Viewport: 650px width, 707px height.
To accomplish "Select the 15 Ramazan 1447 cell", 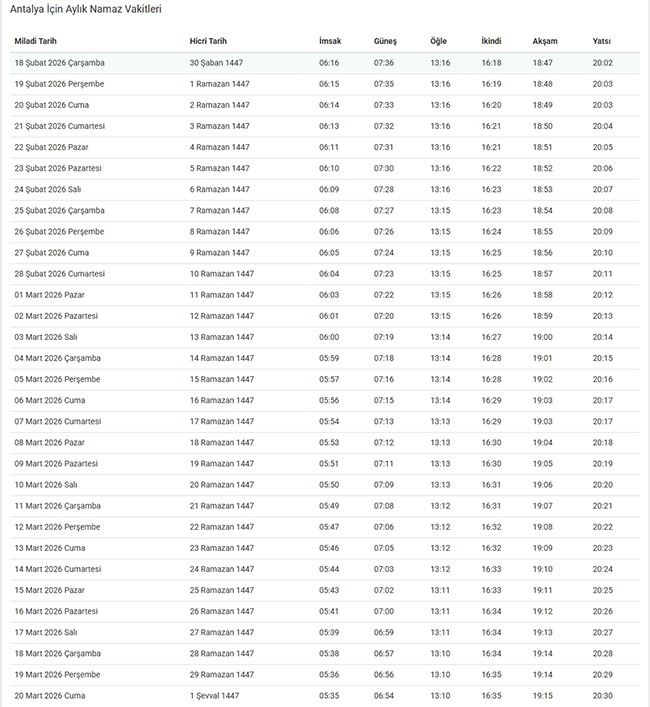I will [221, 379].
